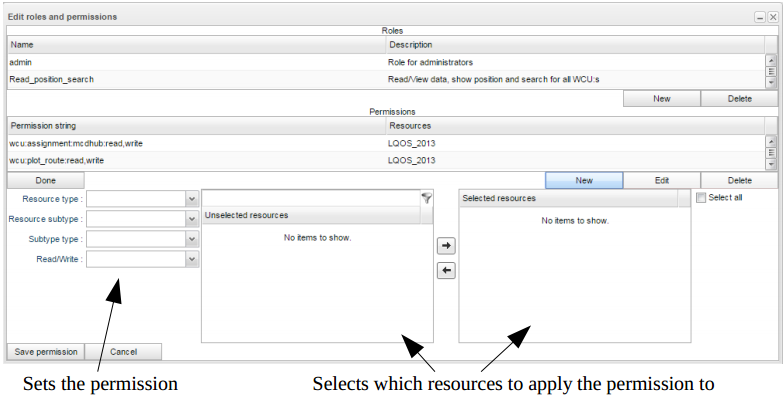Focus the resource filter input field
783x396 pixels.
click(x=311, y=198)
